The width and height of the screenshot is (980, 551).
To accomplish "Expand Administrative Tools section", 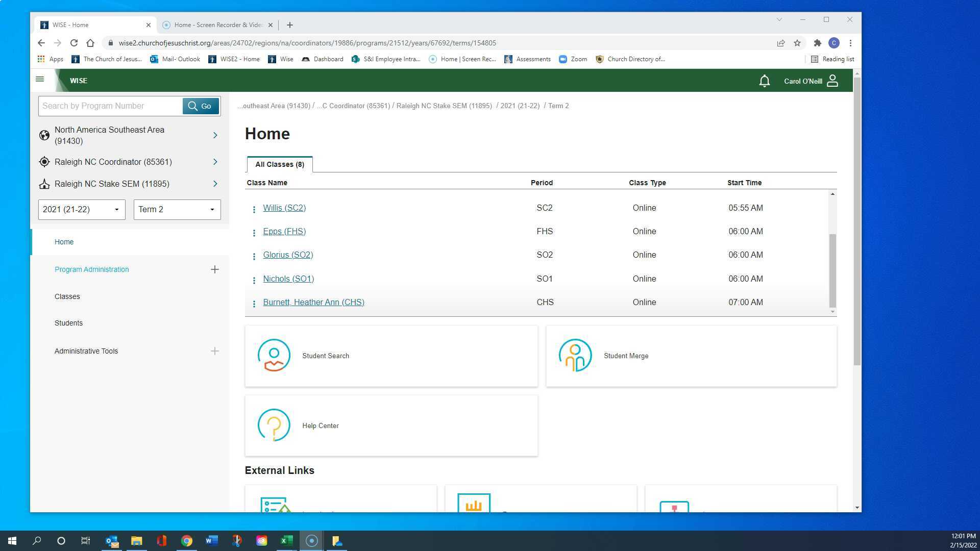I will (x=215, y=351).
